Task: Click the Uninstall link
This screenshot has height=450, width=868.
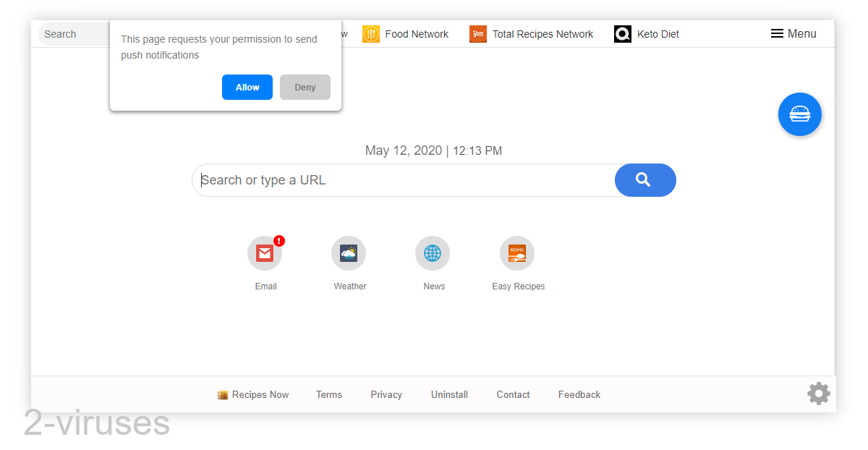Action: click(x=448, y=394)
